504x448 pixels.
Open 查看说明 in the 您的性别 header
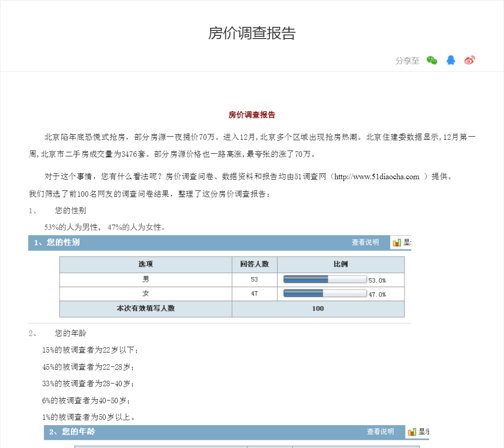[x=365, y=242]
